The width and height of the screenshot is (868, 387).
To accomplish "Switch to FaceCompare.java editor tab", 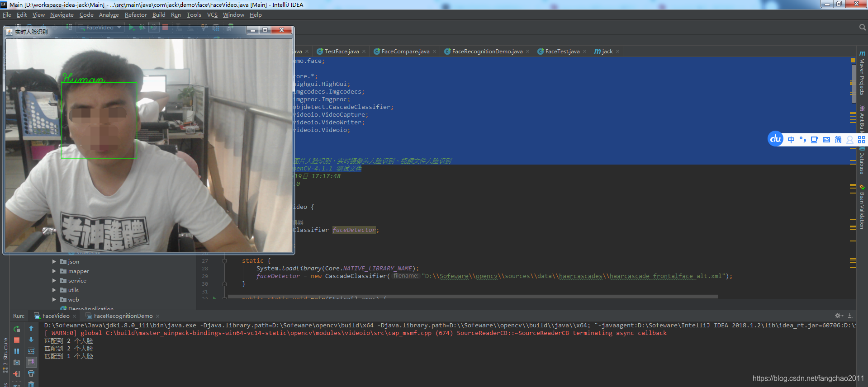I will 405,52.
